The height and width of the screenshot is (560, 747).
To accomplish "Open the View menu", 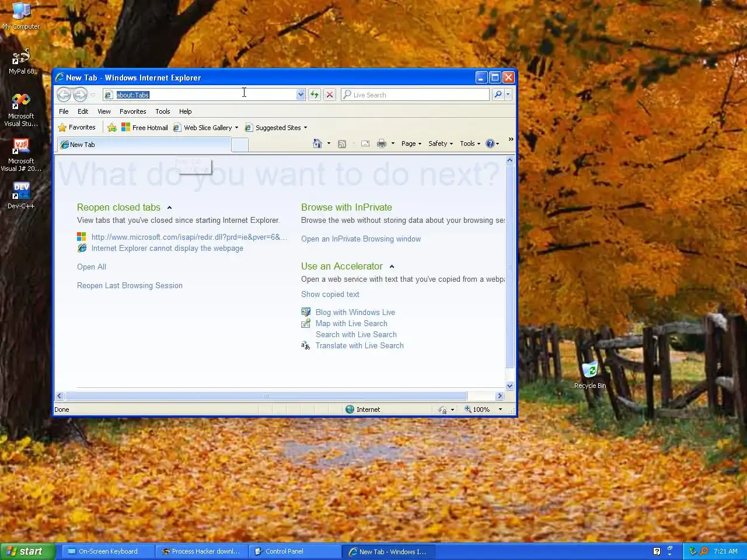I will click(104, 111).
